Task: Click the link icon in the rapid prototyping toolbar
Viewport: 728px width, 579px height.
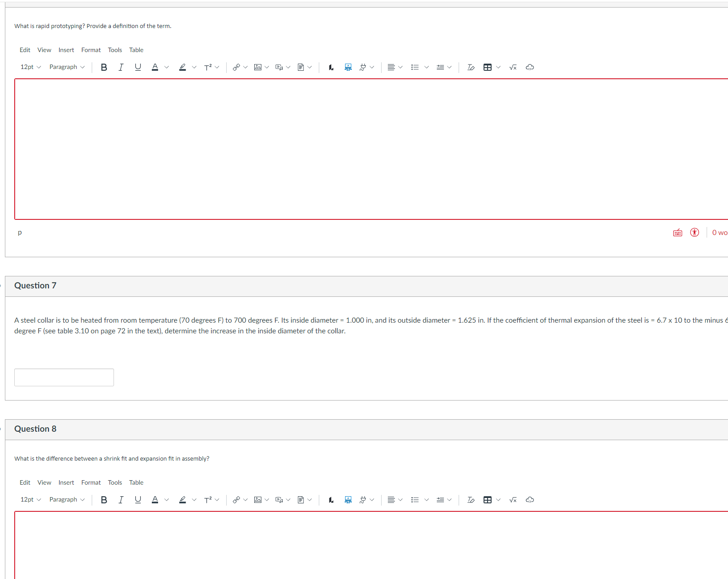Action: (236, 67)
